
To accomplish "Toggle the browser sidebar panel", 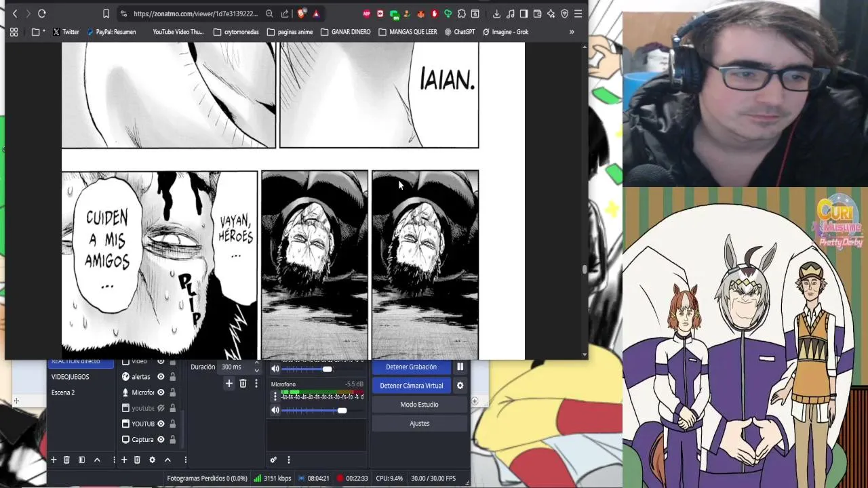I will (524, 14).
